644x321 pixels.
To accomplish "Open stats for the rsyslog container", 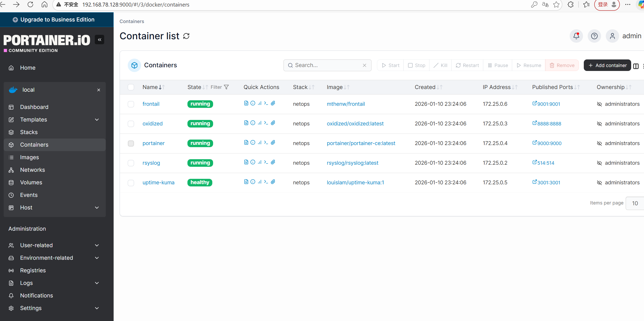I will point(259,162).
